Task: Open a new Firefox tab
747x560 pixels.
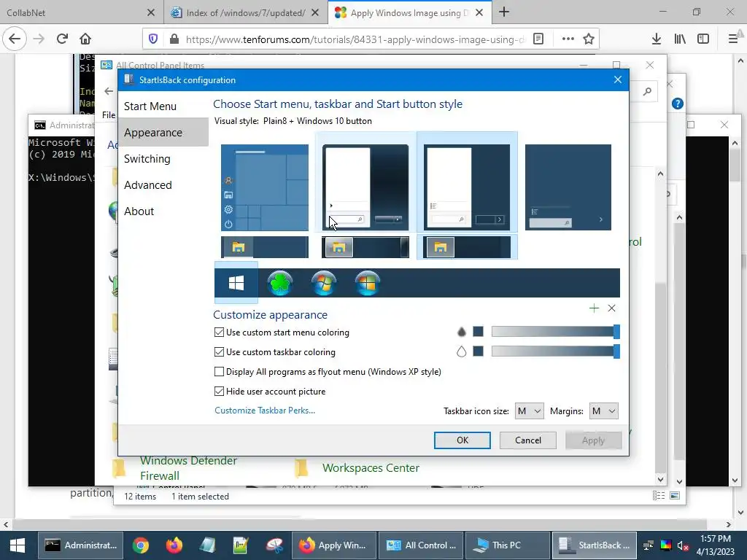Action: coord(504,12)
